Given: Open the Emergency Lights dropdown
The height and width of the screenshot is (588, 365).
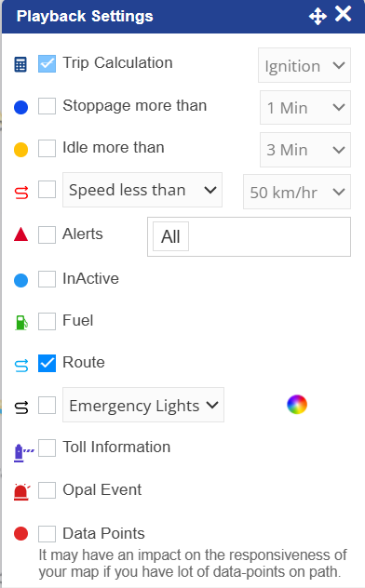Looking at the screenshot, I should (143, 405).
